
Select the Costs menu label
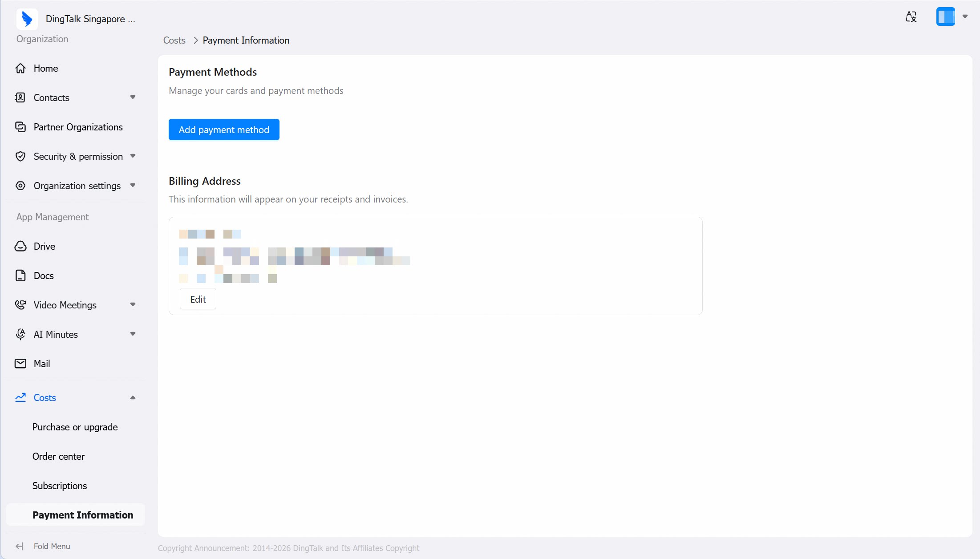pyautogui.click(x=45, y=398)
